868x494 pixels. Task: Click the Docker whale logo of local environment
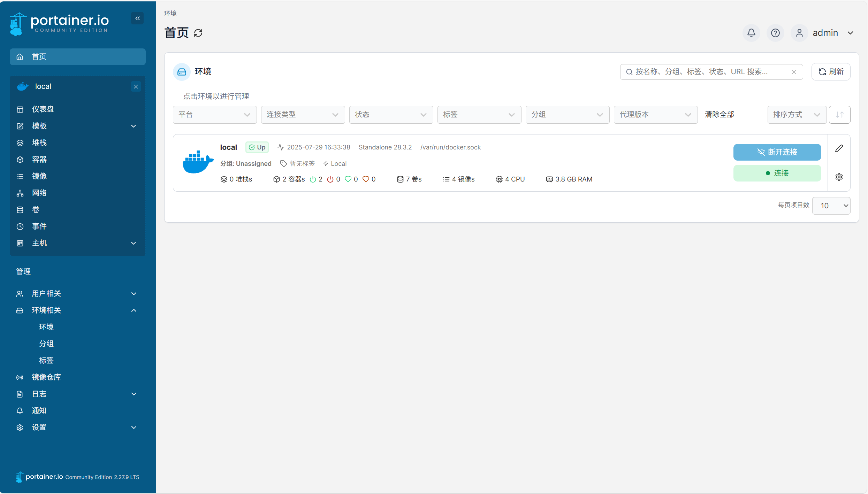point(198,162)
